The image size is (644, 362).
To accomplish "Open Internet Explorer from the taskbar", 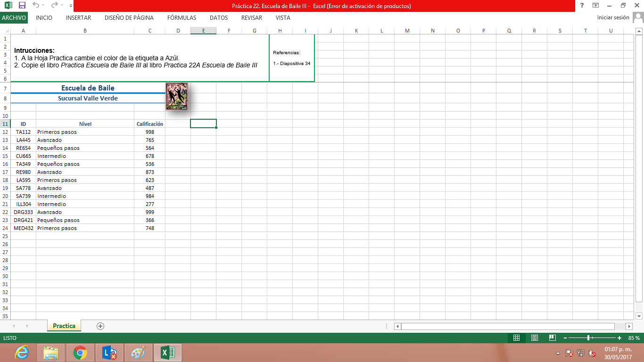I will (22, 353).
